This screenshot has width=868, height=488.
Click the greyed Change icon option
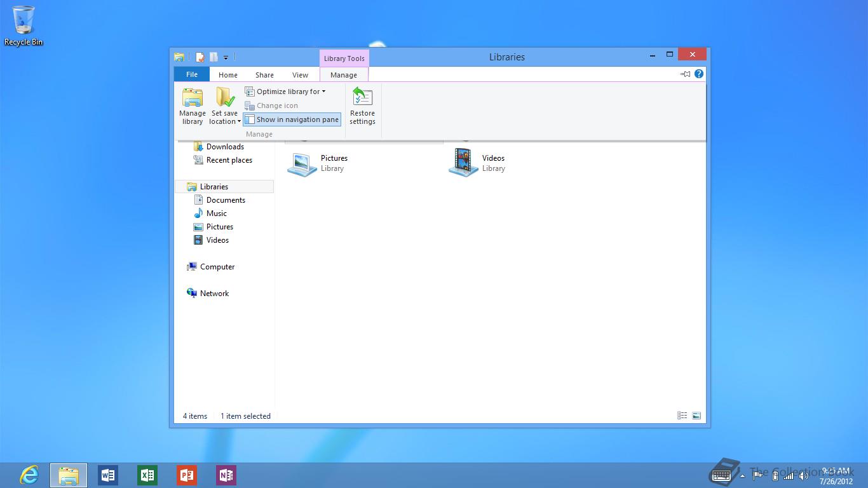click(x=271, y=105)
